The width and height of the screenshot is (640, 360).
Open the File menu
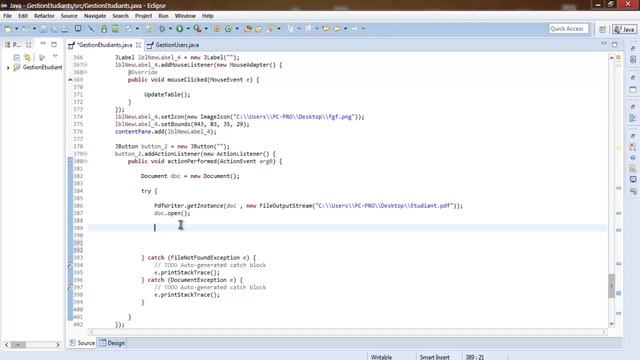pos(7,16)
